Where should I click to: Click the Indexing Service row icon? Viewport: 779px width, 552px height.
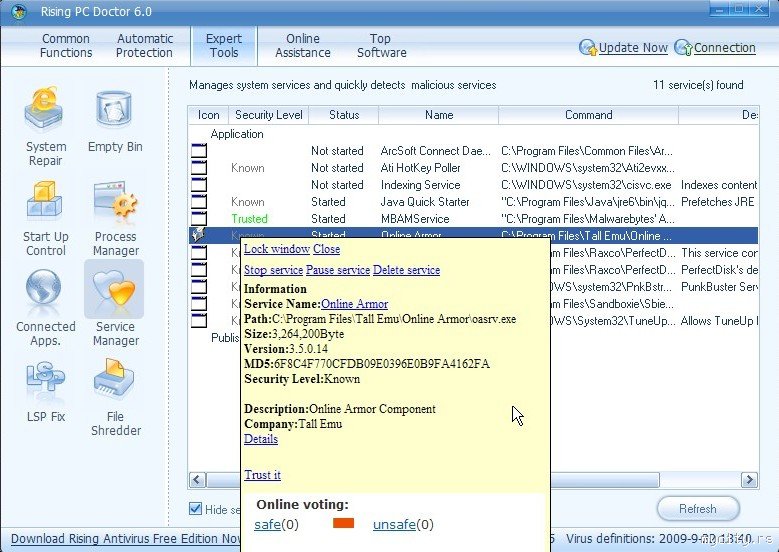199,184
